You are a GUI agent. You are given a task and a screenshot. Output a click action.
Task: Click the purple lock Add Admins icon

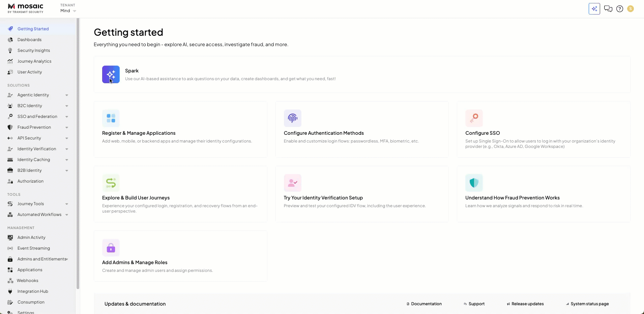point(111,248)
